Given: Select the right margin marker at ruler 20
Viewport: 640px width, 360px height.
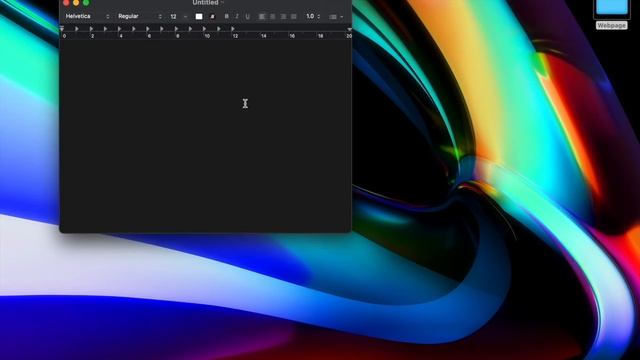Looking at the screenshot, I should (x=349, y=29).
